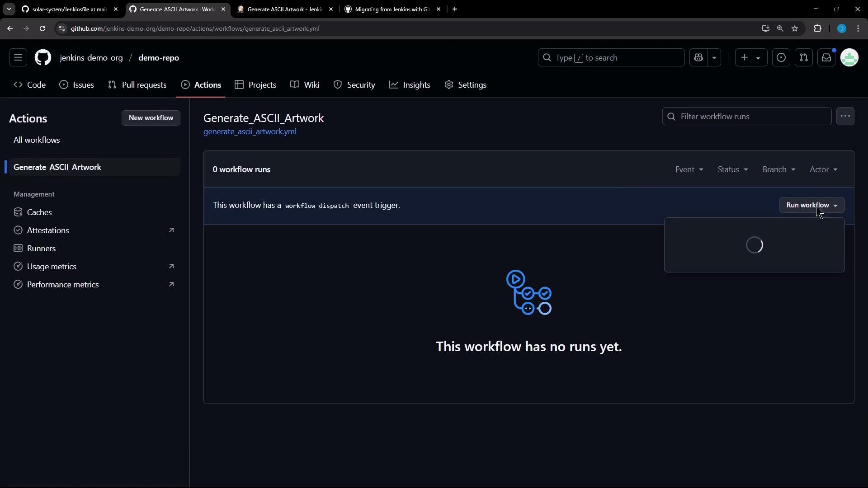Viewport: 868px width, 488px height.
Task: Open the workflow options three-dot menu
Action: coord(845,117)
